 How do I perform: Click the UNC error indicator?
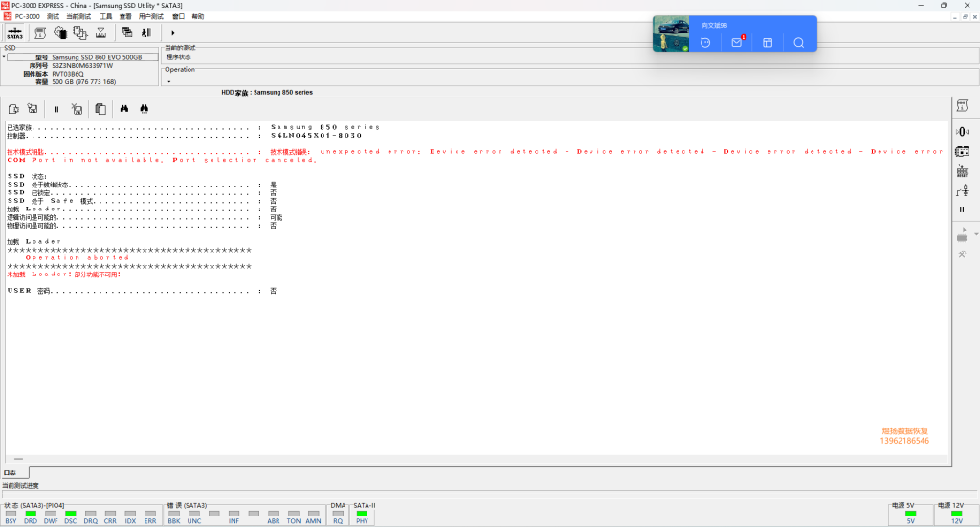(194, 517)
